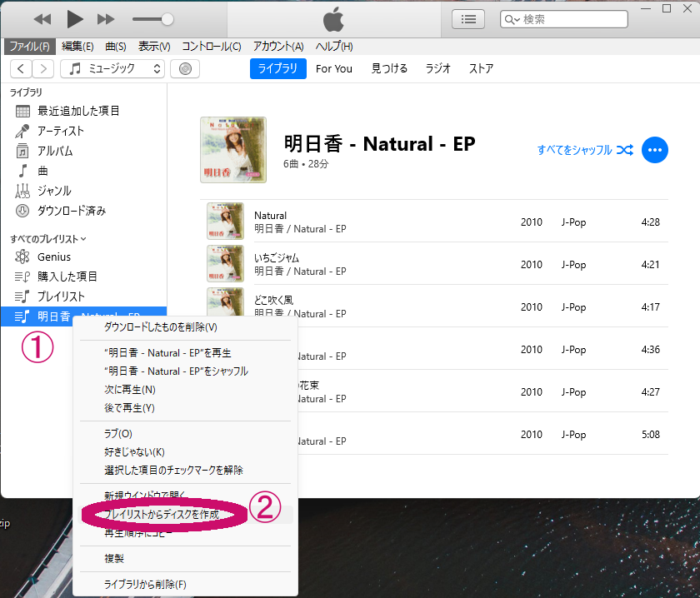Open the ミュージック media type dropdown

coord(112,69)
